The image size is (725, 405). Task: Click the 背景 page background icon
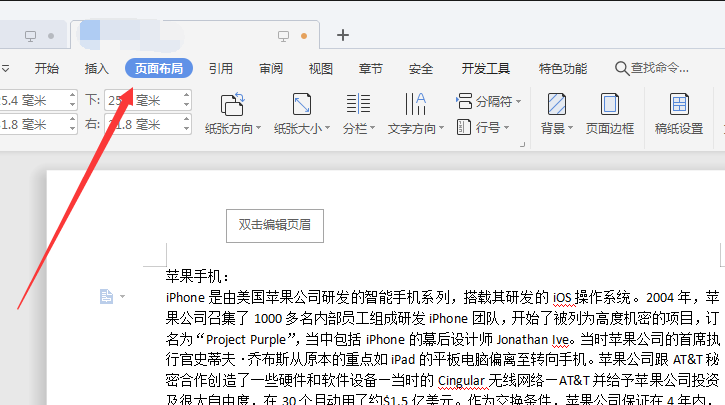556,104
